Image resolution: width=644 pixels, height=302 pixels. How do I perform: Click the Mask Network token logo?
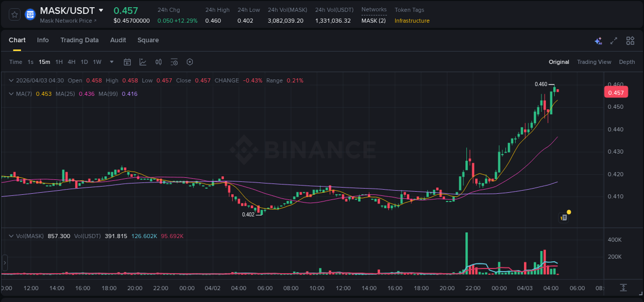point(30,14)
